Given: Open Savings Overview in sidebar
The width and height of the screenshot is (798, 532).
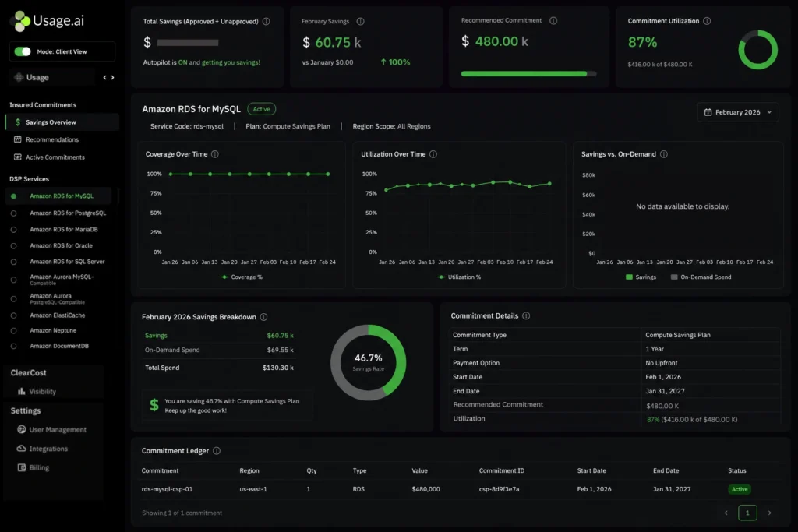Looking at the screenshot, I should coord(62,122).
